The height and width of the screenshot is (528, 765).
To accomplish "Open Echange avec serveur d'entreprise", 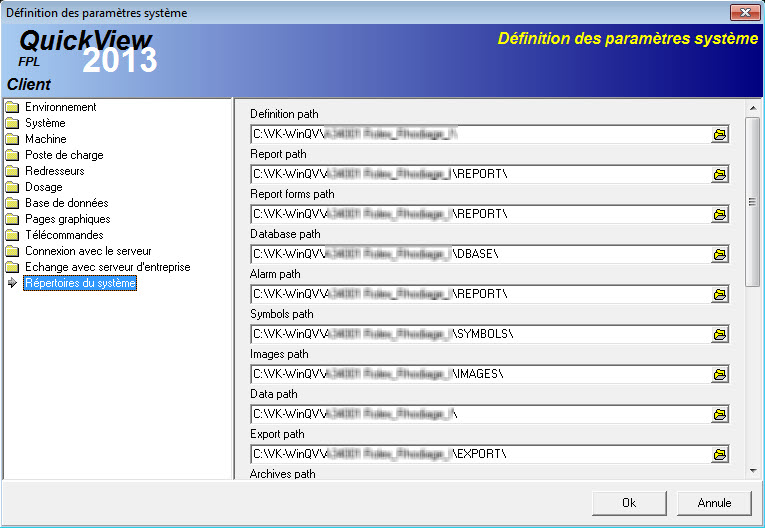I will [107, 267].
